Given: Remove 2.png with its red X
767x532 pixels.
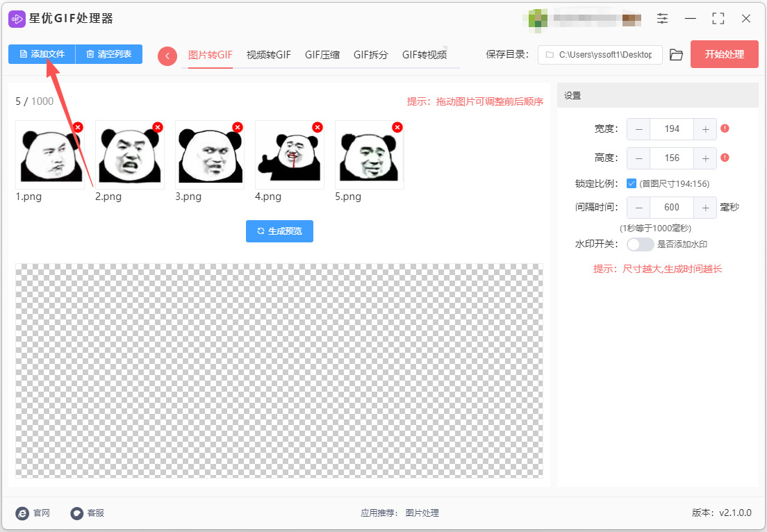Looking at the screenshot, I should (x=158, y=127).
